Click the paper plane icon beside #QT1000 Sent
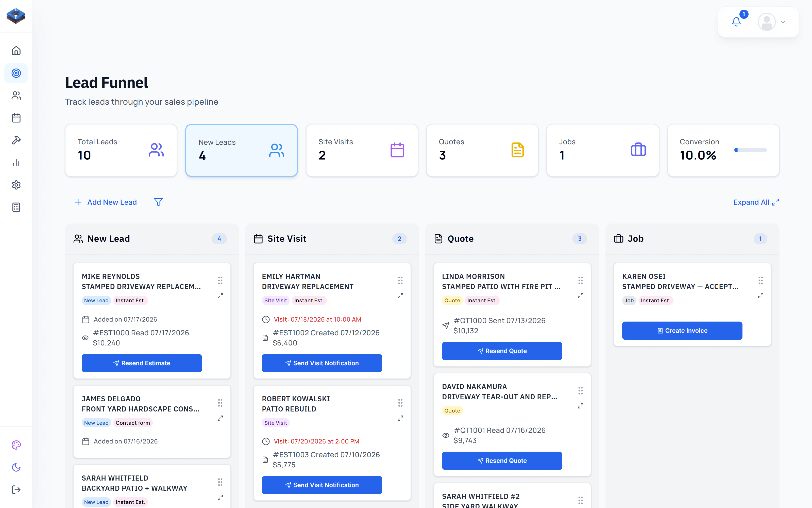The height and width of the screenshot is (508, 812). pyautogui.click(x=446, y=326)
